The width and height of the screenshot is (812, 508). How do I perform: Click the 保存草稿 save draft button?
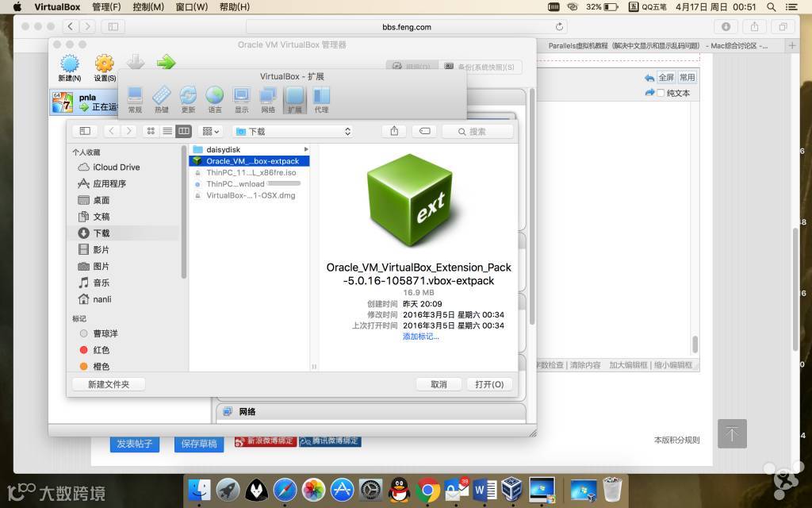[x=199, y=444]
